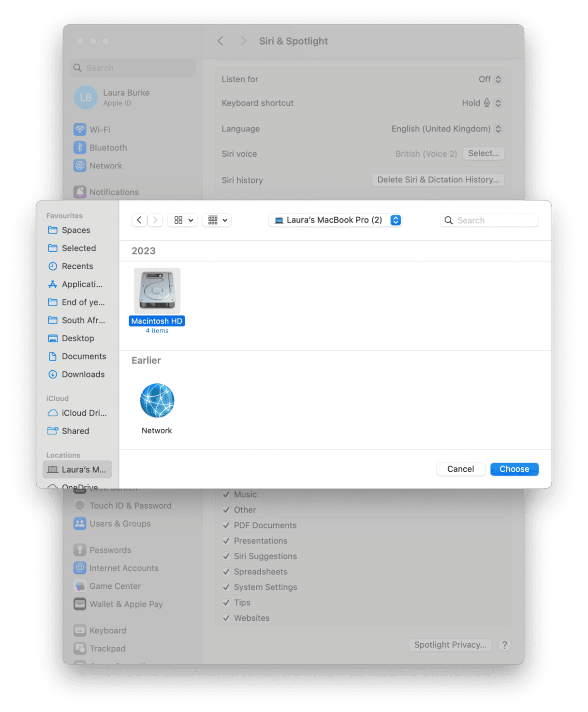Open the Shared folder icon
This screenshot has height=712, width=588.
pos(53,431)
